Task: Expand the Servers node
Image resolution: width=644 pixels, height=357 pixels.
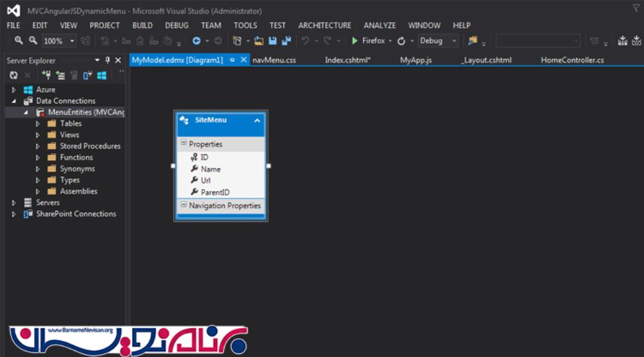Action: [x=14, y=203]
